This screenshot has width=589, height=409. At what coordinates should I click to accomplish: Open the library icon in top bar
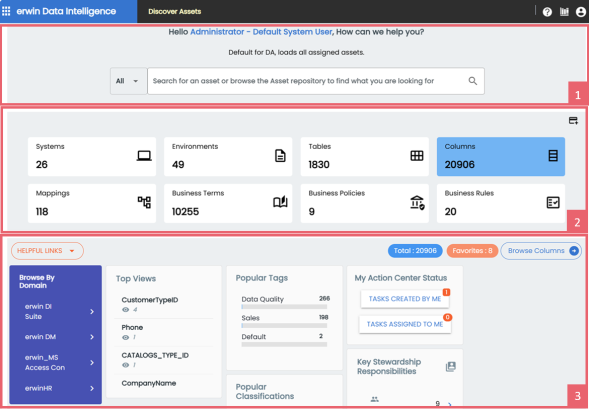click(564, 12)
